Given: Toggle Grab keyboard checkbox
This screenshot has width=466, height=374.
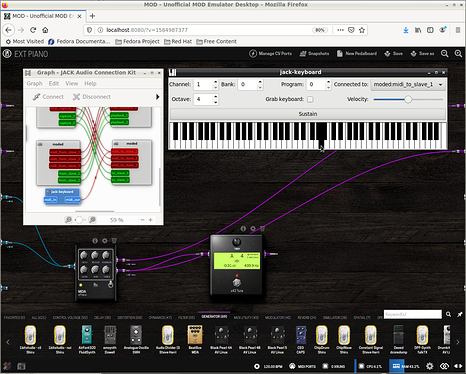Looking at the screenshot, I should pos(310,99).
